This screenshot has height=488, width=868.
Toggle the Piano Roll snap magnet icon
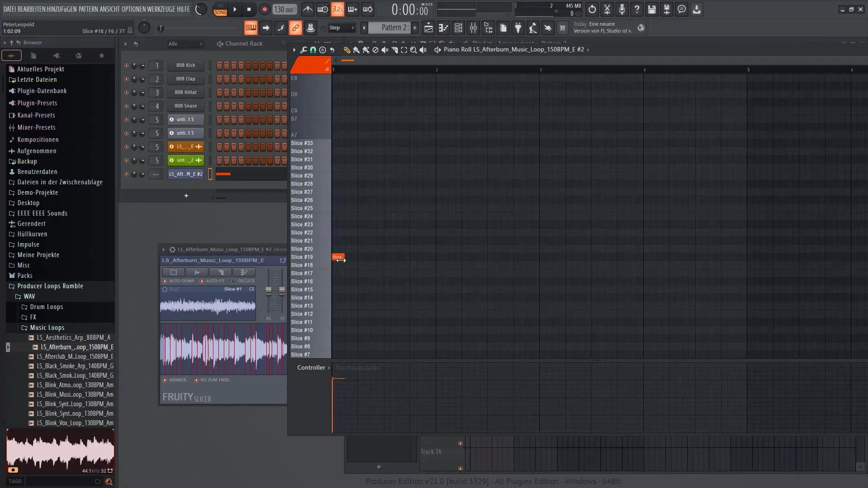tap(313, 50)
